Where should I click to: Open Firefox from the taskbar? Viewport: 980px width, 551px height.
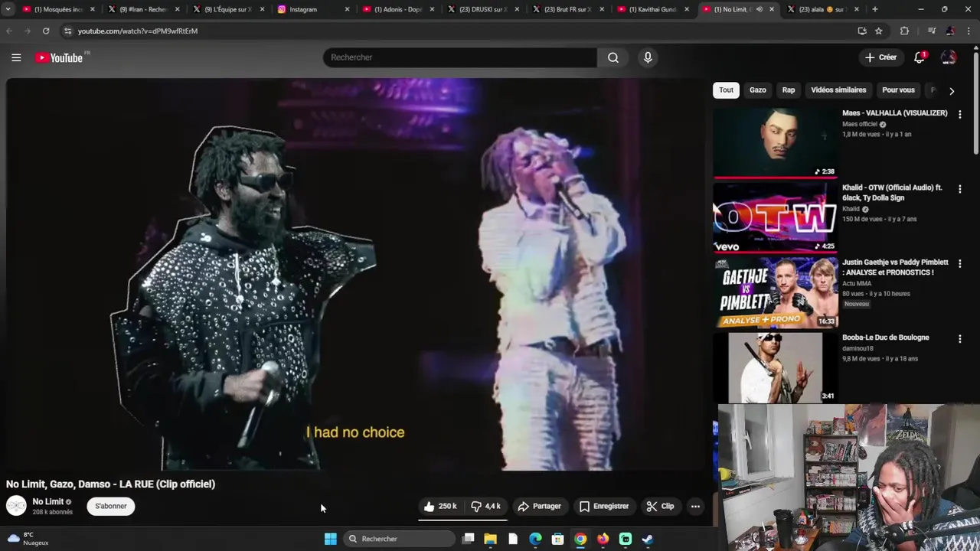point(603,539)
